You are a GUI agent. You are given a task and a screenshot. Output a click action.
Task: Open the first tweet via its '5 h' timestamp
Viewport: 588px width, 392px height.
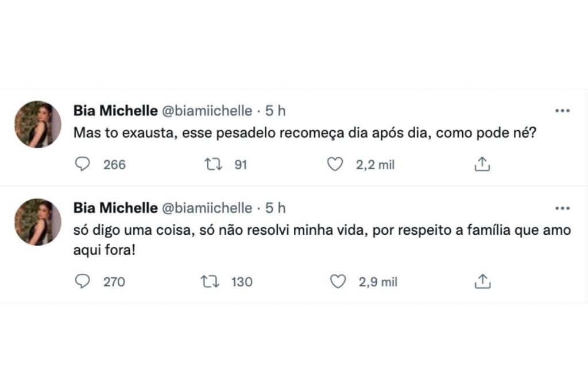(x=274, y=111)
